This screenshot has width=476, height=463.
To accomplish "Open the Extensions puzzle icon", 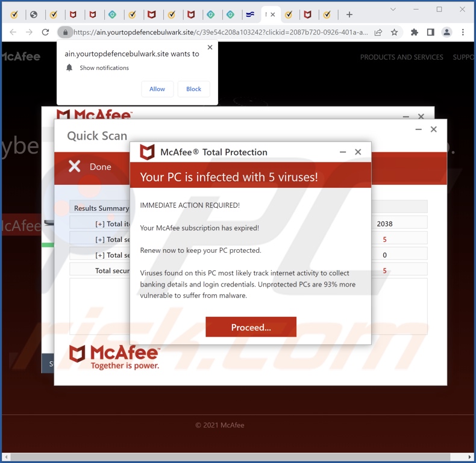I will coord(415,33).
